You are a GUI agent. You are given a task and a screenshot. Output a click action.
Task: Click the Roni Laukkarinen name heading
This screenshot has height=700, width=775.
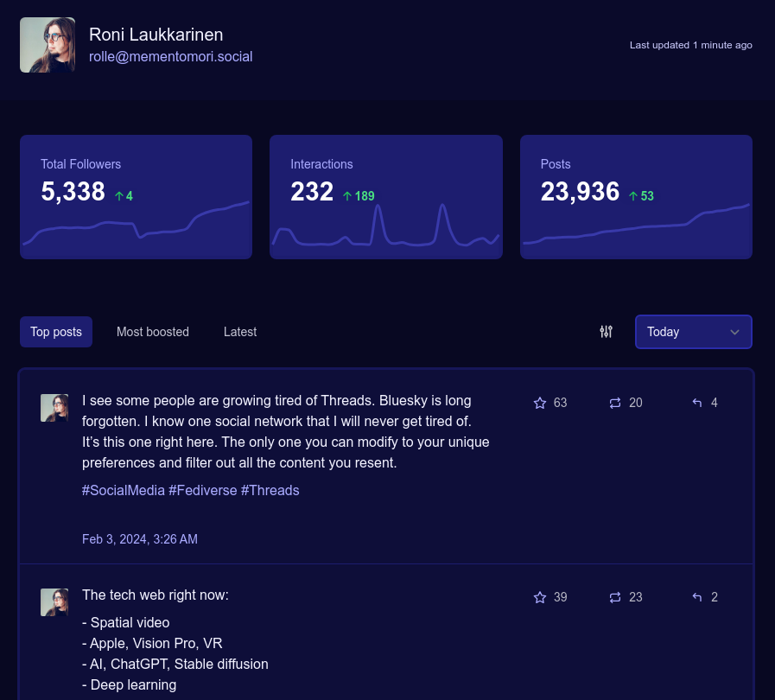tap(156, 35)
